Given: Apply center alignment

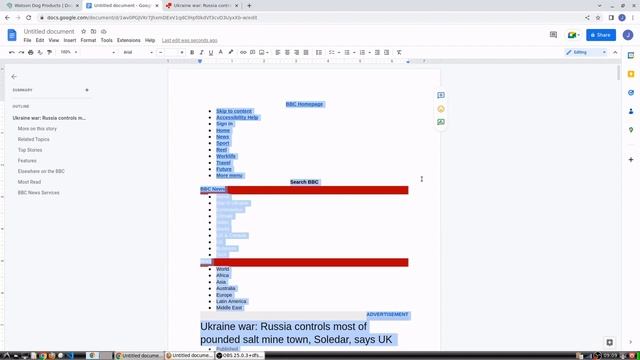Looking at the screenshot, I should point(287,52).
